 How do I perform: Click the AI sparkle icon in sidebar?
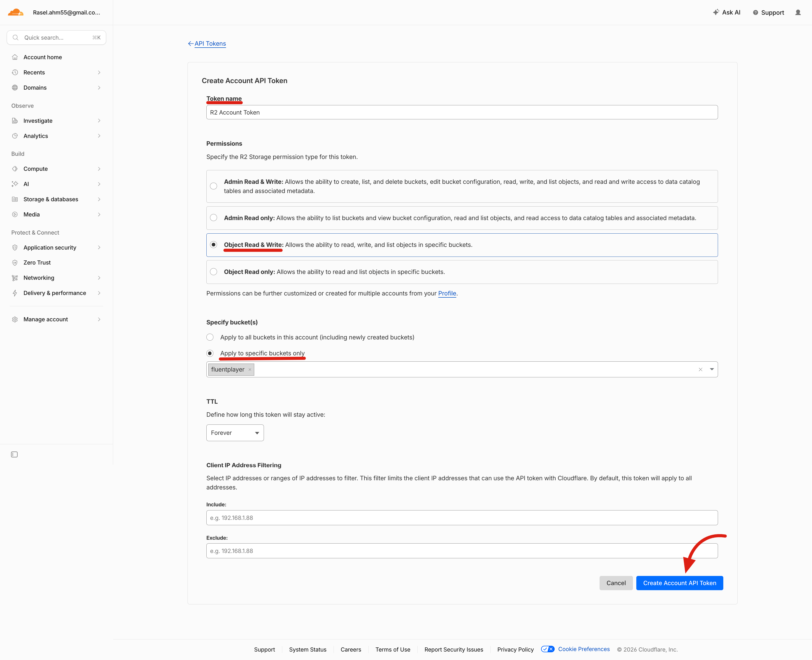(15, 184)
